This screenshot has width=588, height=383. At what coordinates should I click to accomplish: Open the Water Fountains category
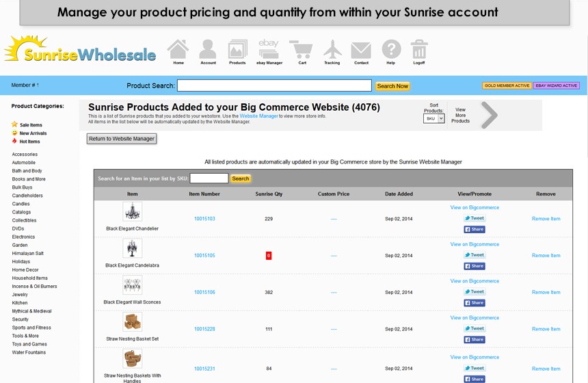click(x=29, y=352)
